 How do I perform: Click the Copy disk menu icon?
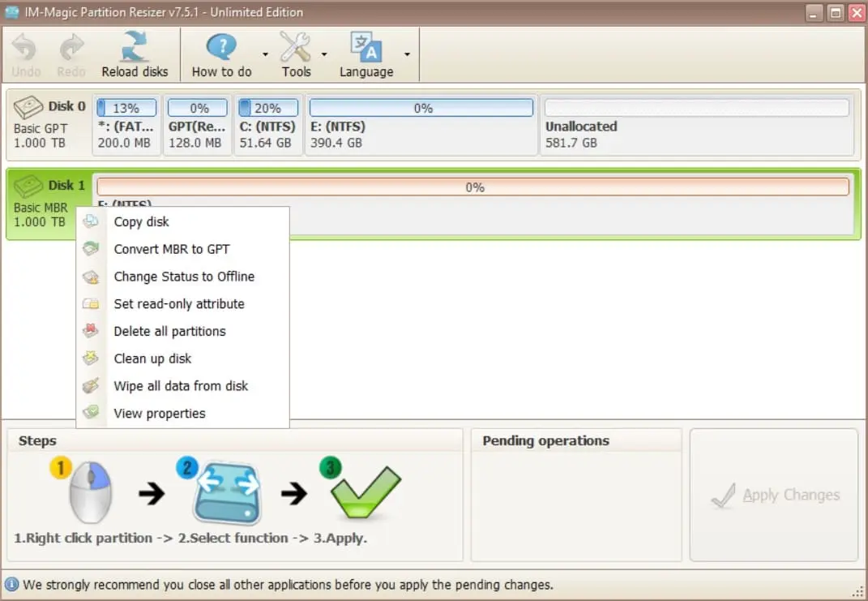pyautogui.click(x=91, y=221)
